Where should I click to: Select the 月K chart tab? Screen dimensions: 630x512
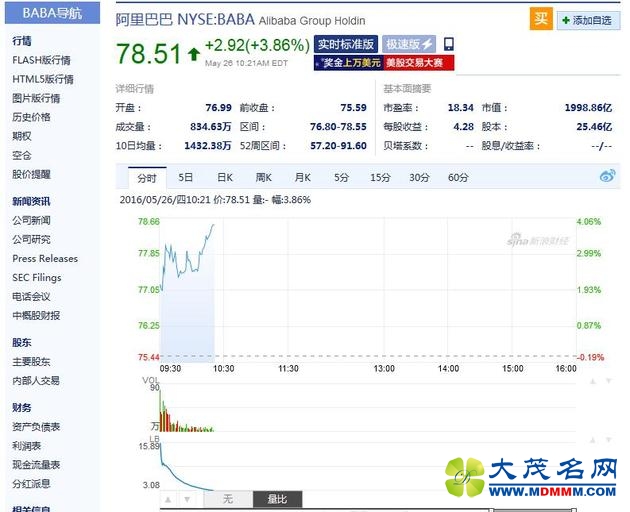tap(303, 177)
